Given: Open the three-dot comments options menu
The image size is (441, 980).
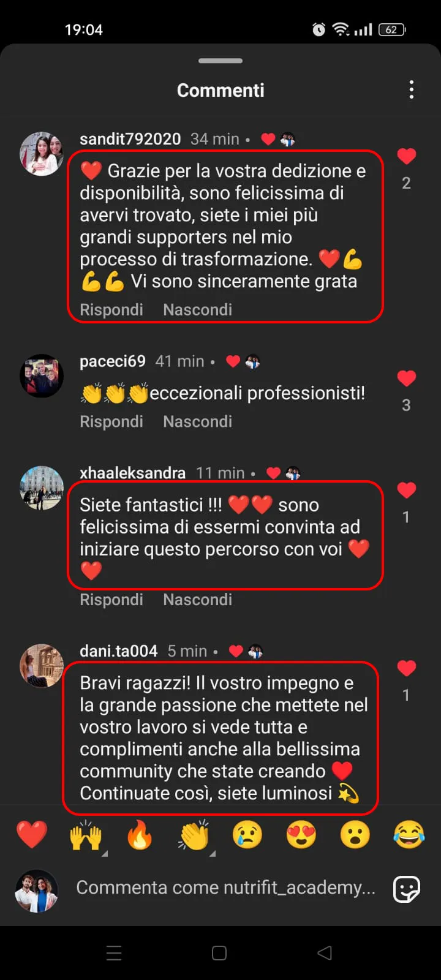Looking at the screenshot, I should point(412,90).
